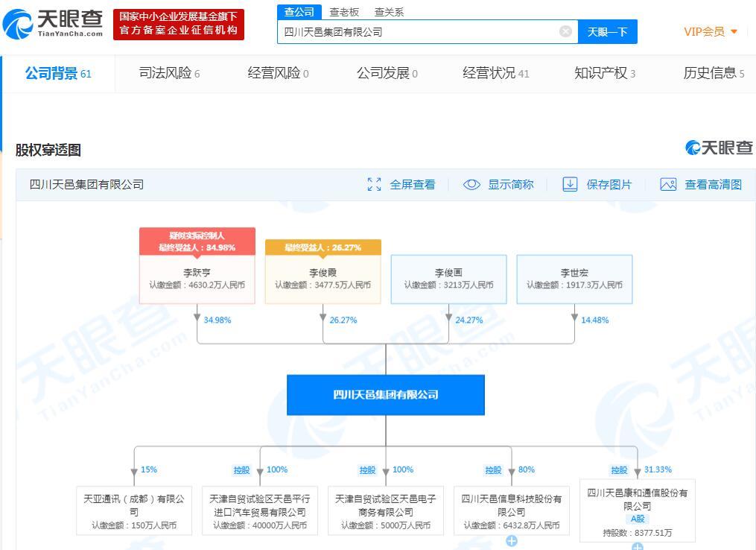Click the 15% holding label

[149, 470]
